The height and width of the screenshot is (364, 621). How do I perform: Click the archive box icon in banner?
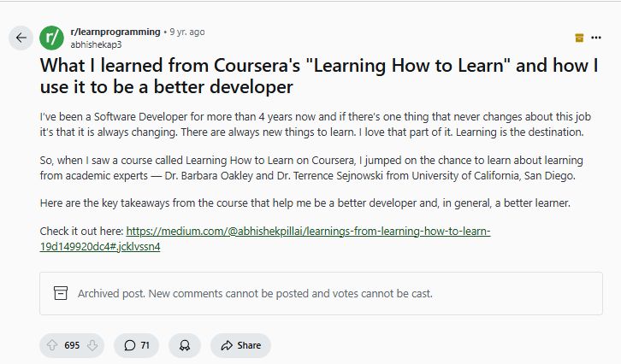tap(61, 293)
